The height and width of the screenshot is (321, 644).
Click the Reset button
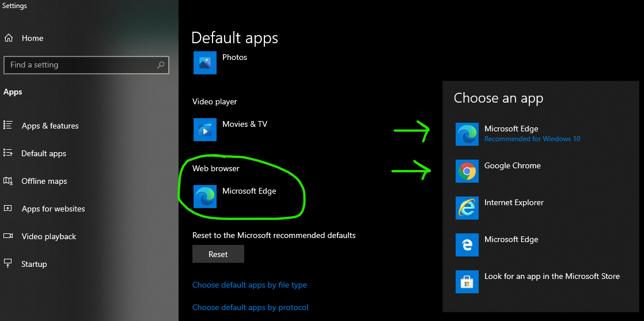coord(218,254)
